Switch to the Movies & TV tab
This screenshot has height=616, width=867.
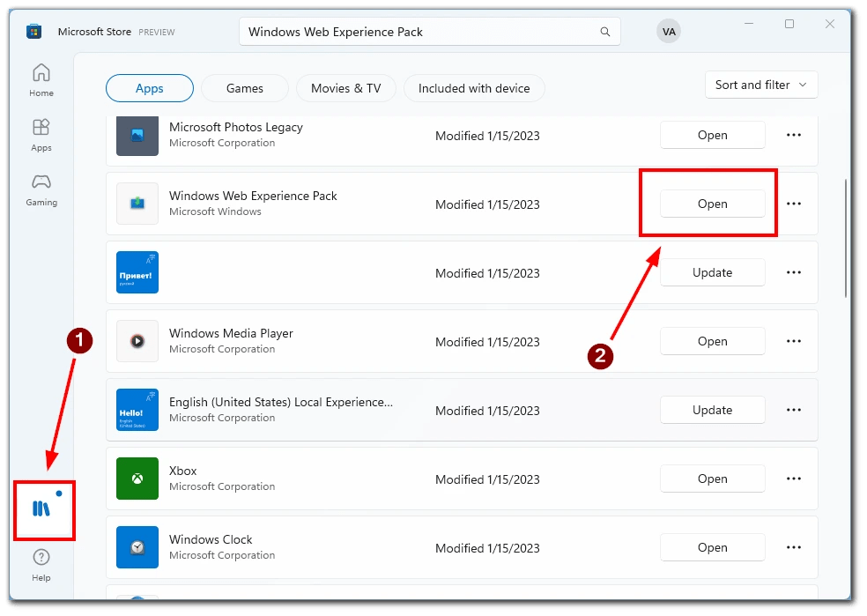(x=345, y=88)
